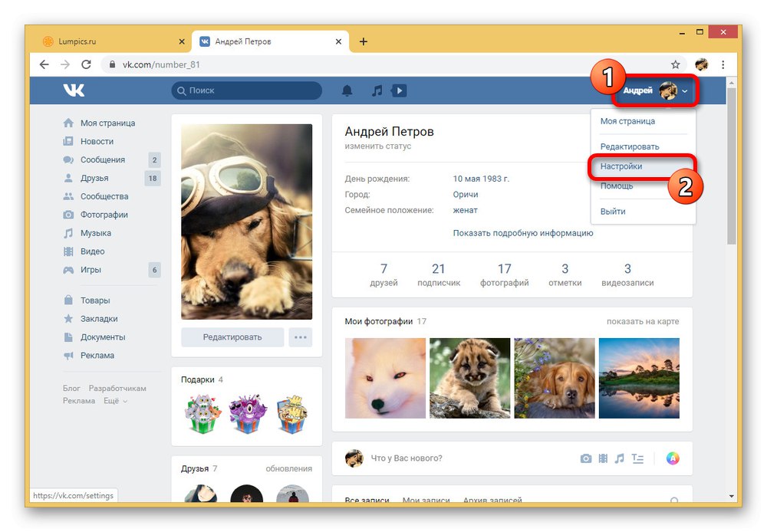Open the Оричи city link
Viewport: 767px width, 532px height.
coord(466,194)
